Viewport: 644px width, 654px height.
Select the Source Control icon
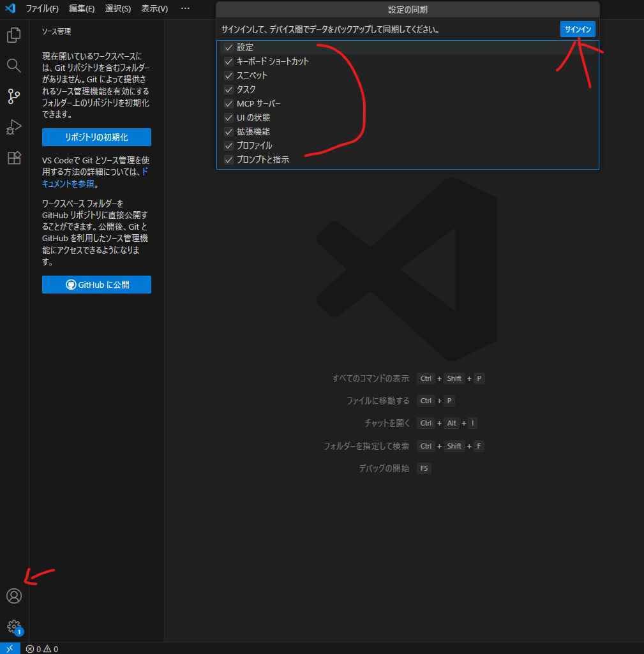(14, 96)
